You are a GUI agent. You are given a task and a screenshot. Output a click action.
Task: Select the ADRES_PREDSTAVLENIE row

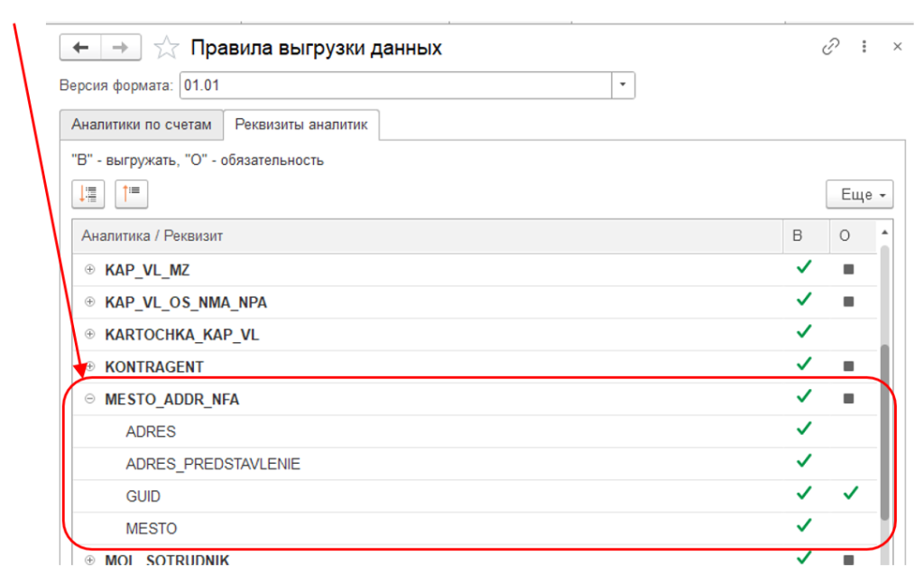[x=213, y=464]
